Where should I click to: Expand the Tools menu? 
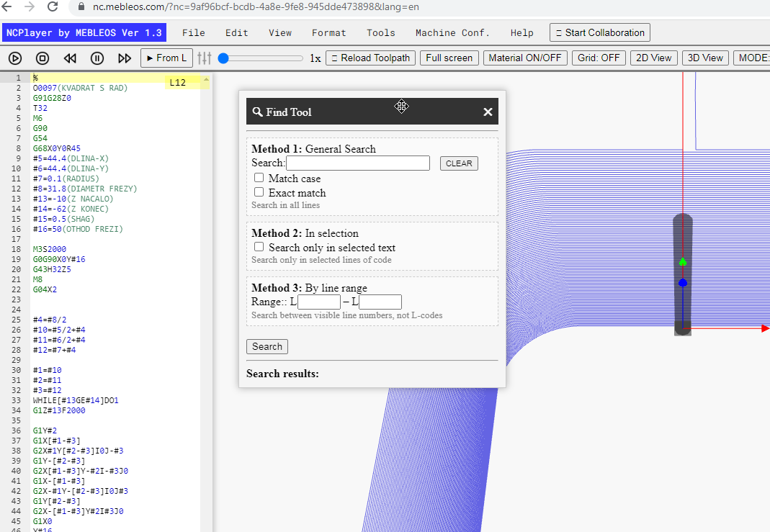click(380, 33)
